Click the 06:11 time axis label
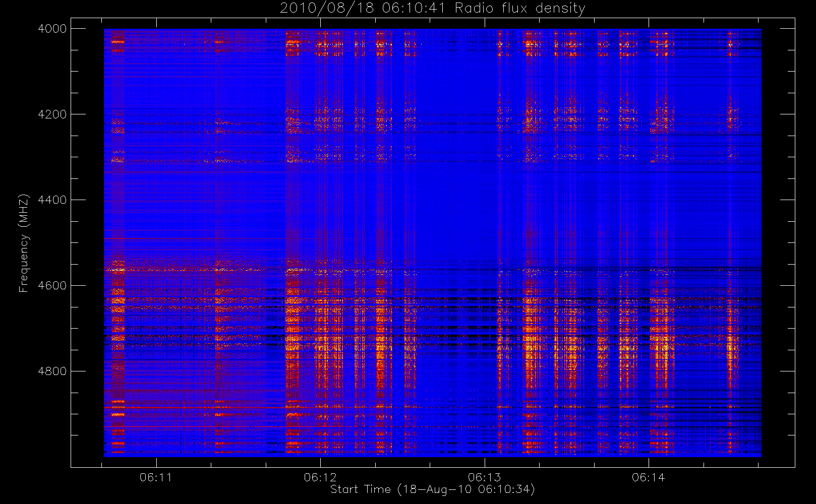The width and height of the screenshot is (816, 504). tap(156, 477)
